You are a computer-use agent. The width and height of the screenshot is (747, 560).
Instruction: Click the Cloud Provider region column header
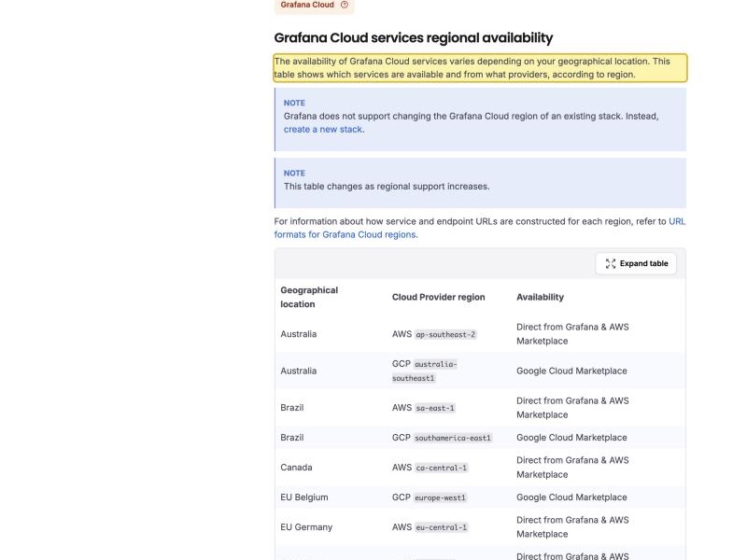(438, 297)
